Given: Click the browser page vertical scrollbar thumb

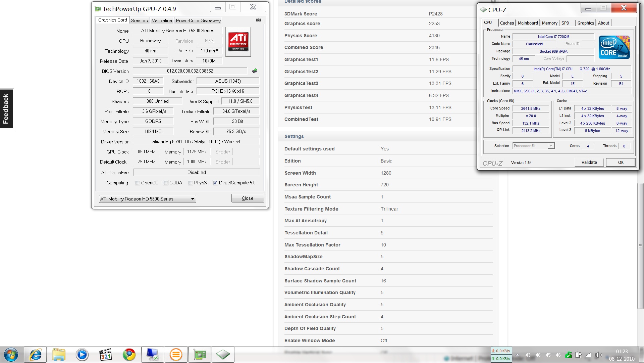Looking at the screenshot, I should (x=640, y=246).
